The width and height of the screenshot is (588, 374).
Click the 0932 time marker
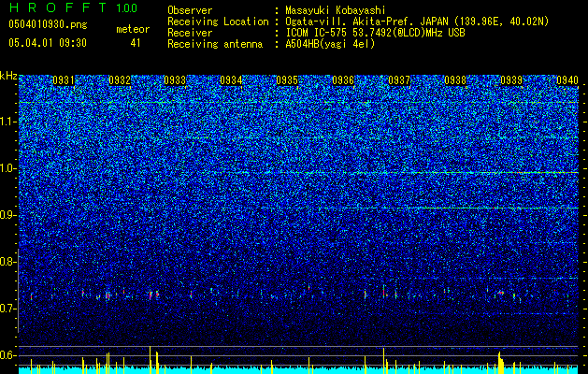click(120, 80)
